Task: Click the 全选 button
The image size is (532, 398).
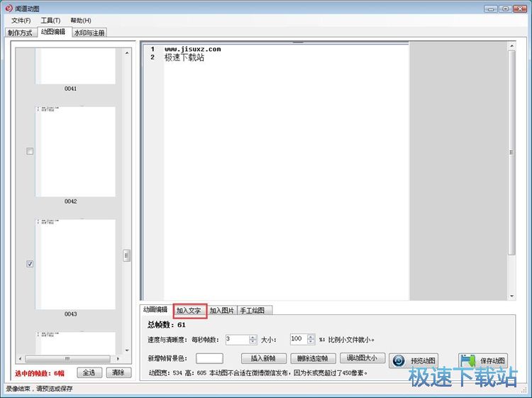Action: 89,372
